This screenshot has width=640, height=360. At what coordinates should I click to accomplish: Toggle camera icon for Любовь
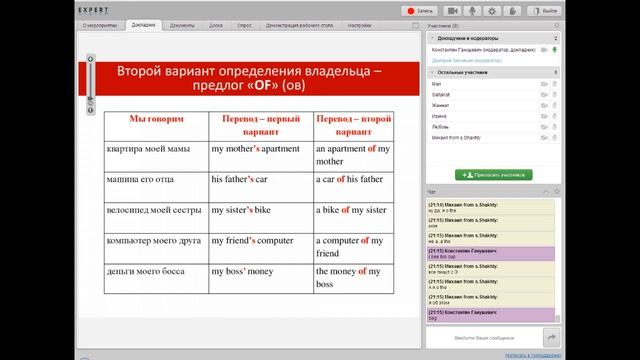point(544,127)
